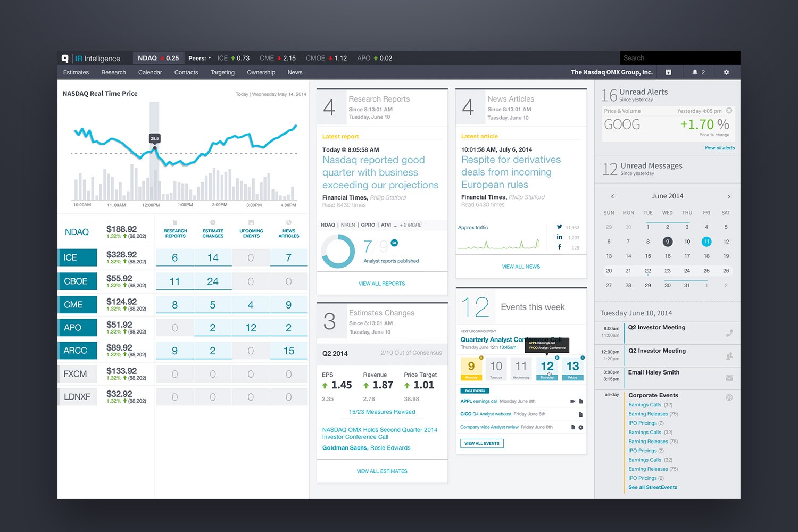798x532 pixels.
Task: Open the Targeting menu
Action: [222, 72]
